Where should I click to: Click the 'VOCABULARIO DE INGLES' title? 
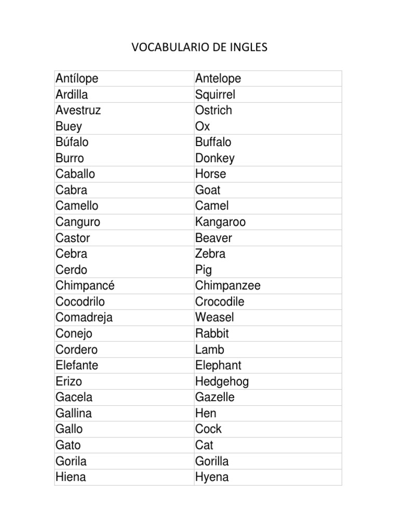[199, 48]
